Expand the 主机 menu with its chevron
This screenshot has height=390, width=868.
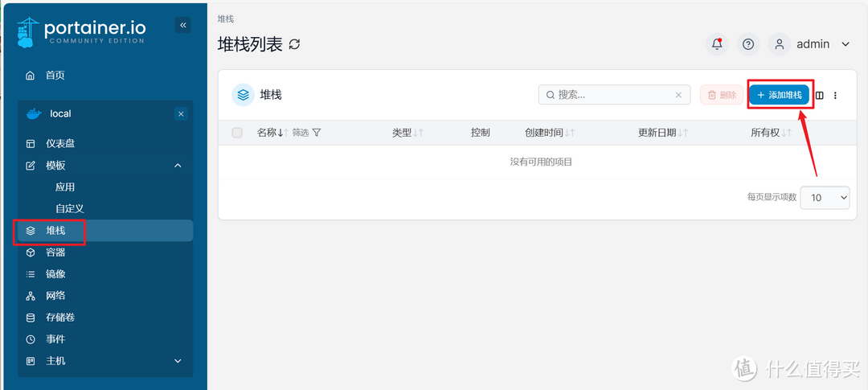tap(178, 360)
